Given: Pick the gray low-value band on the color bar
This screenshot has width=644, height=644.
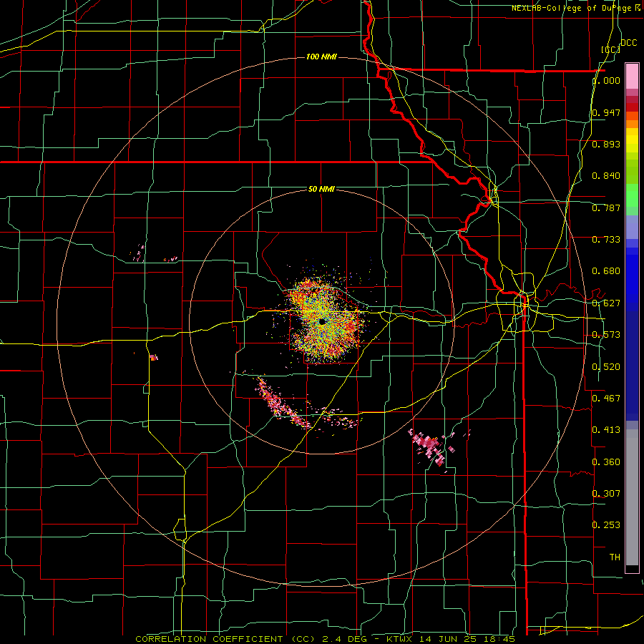Looking at the screenshot, I should [632, 497].
